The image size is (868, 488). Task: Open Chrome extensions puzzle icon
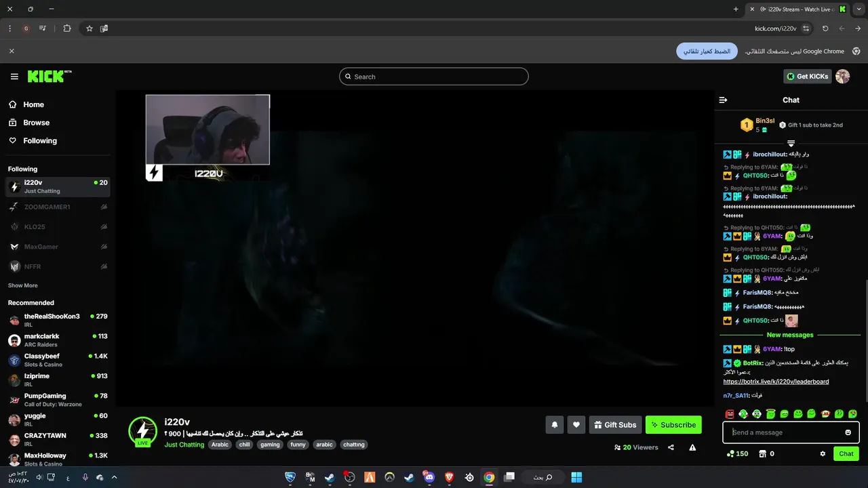[66, 28]
